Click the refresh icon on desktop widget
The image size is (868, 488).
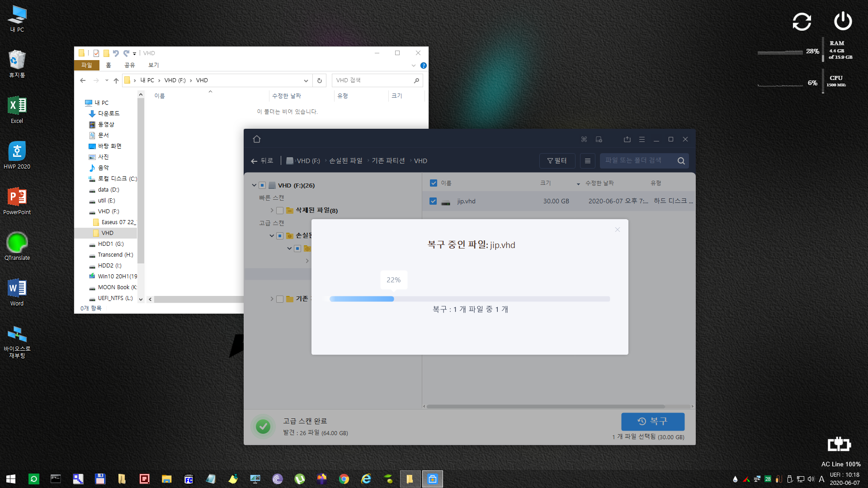tap(802, 21)
